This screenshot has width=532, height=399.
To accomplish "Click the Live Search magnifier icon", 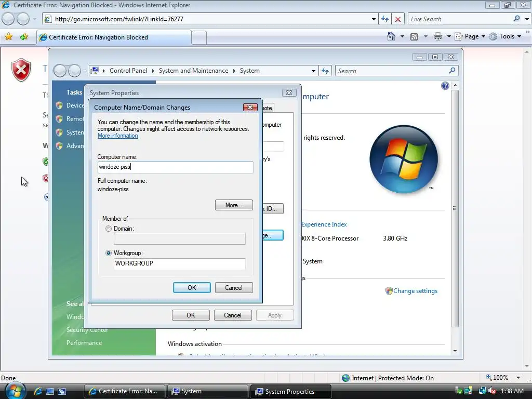I will 517,19.
